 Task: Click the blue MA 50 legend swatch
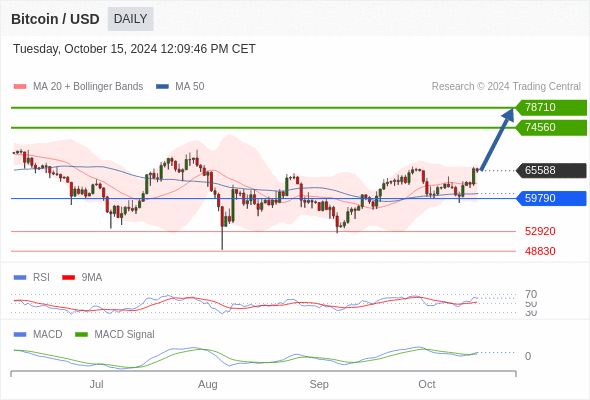[x=162, y=87]
